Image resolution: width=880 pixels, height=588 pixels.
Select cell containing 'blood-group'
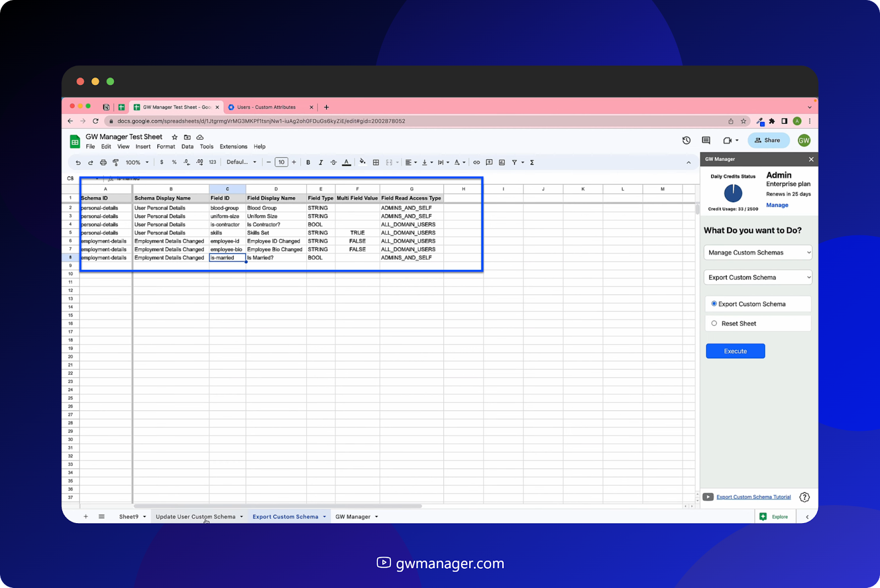(227, 208)
